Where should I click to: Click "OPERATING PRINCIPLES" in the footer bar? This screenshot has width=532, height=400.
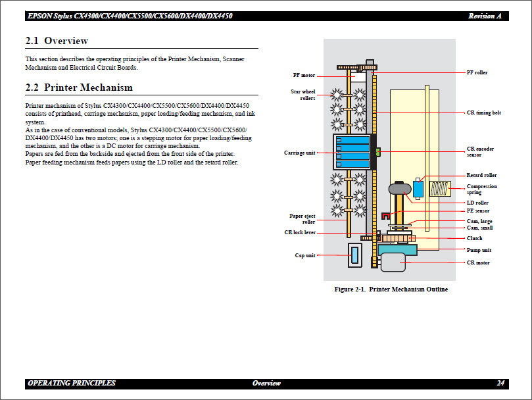[x=72, y=383]
